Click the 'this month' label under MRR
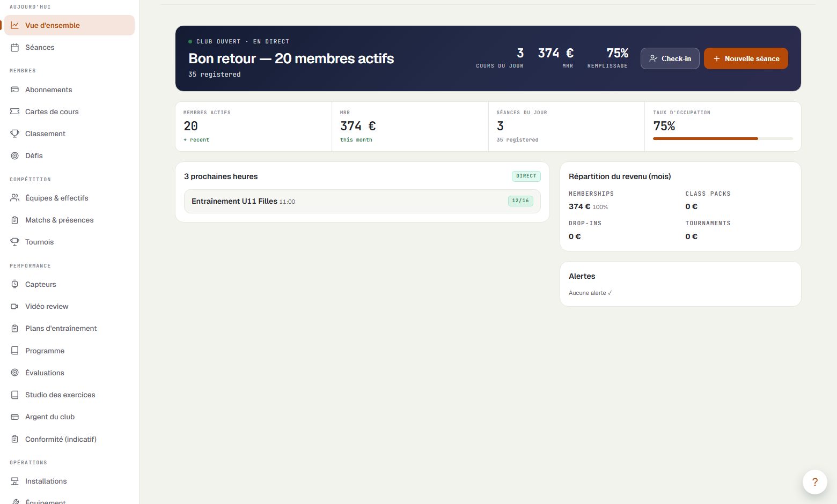This screenshot has width=837, height=504. coord(356,140)
